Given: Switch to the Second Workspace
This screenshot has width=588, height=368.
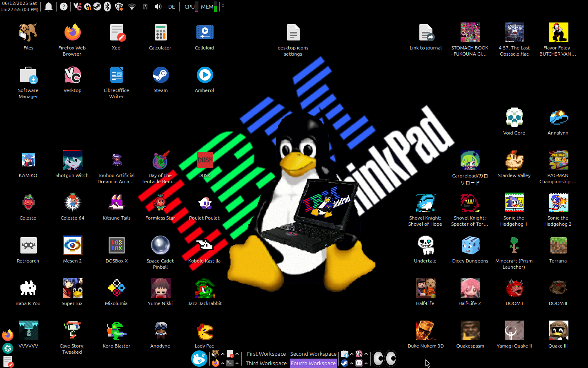Looking at the screenshot, I should click(313, 354).
